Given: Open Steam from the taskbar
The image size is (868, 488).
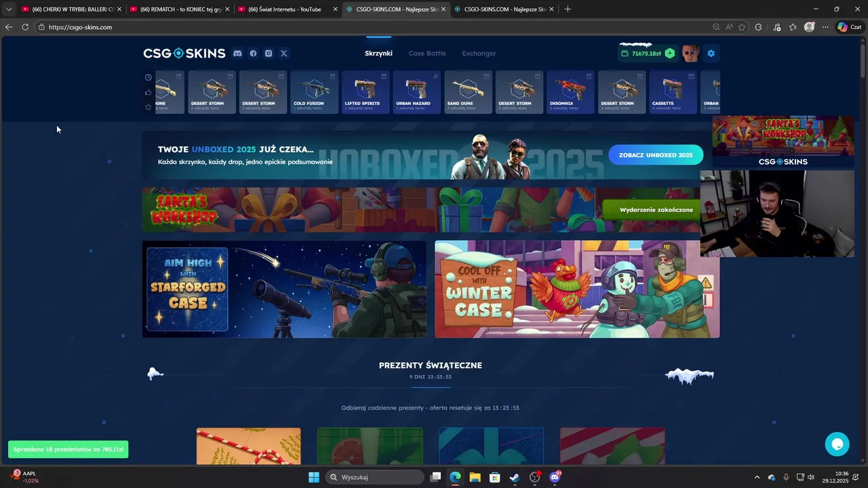Looking at the screenshot, I should coord(515,477).
